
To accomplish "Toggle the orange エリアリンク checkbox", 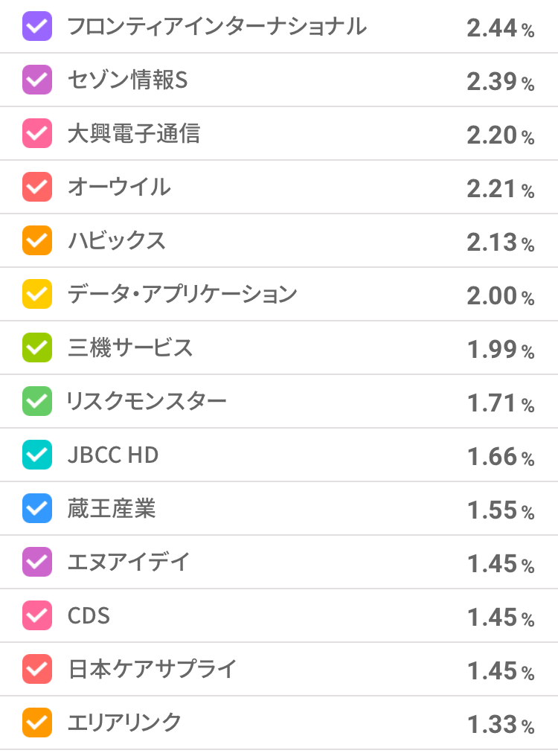I will (x=37, y=723).
